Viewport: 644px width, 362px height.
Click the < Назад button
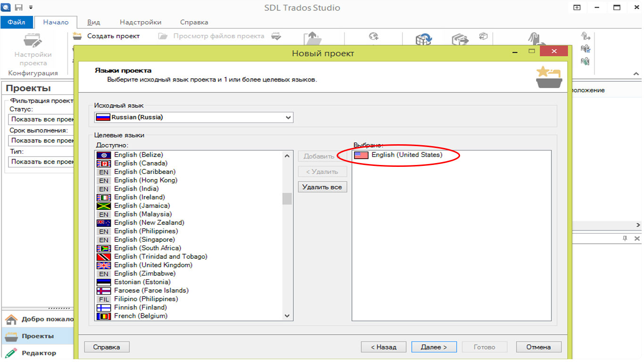tap(383, 347)
